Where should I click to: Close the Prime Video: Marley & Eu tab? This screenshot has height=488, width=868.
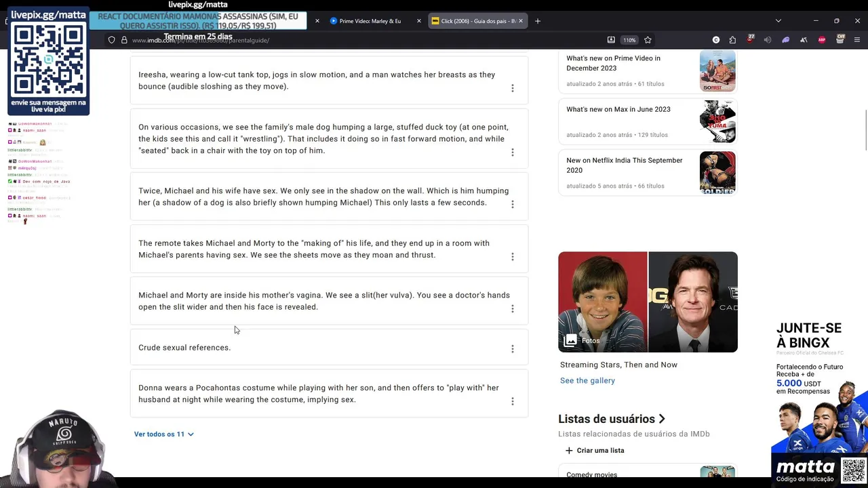418,21
